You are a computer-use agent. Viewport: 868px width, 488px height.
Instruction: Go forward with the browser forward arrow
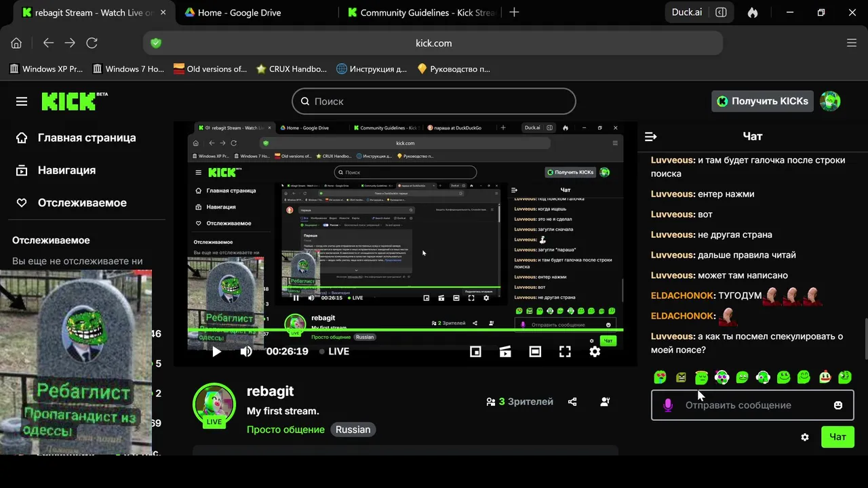[x=70, y=43]
